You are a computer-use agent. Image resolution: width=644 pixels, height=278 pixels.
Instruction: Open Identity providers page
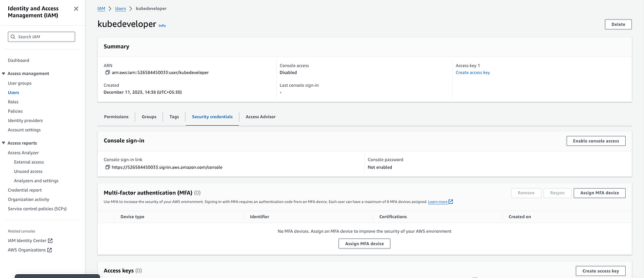[25, 121]
